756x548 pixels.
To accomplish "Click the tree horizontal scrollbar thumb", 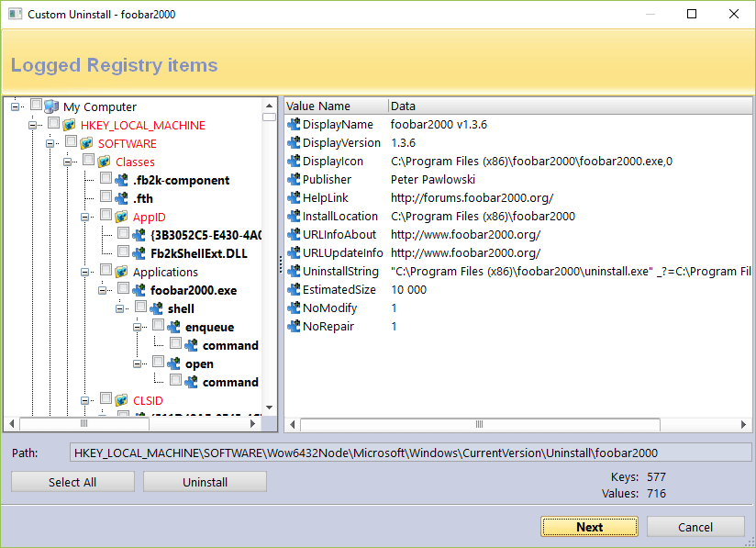I will click(x=83, y=423).
